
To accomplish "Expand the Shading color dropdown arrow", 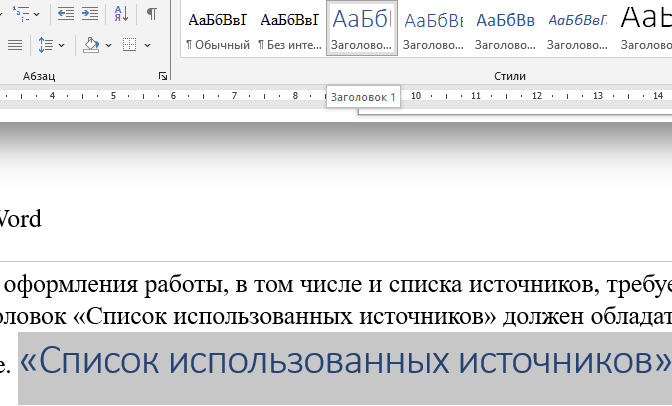I will pyautogui.click(x=108, y=45).
